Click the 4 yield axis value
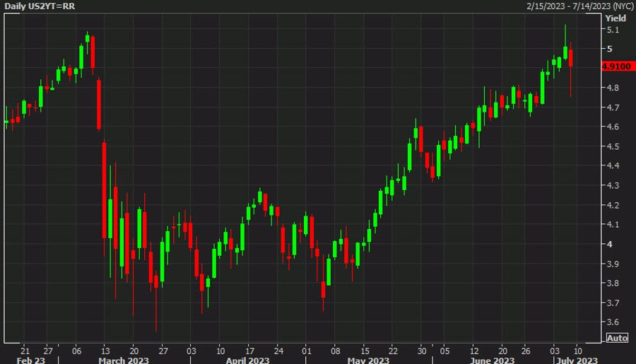Image resolution: width=636 pixels, height=364 pixels. coord(610,245)
